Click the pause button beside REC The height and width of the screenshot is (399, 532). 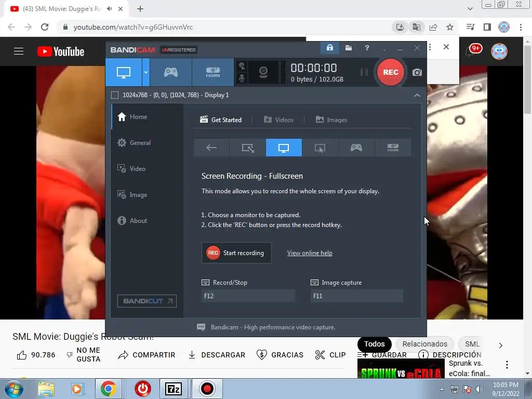(364, 72)
